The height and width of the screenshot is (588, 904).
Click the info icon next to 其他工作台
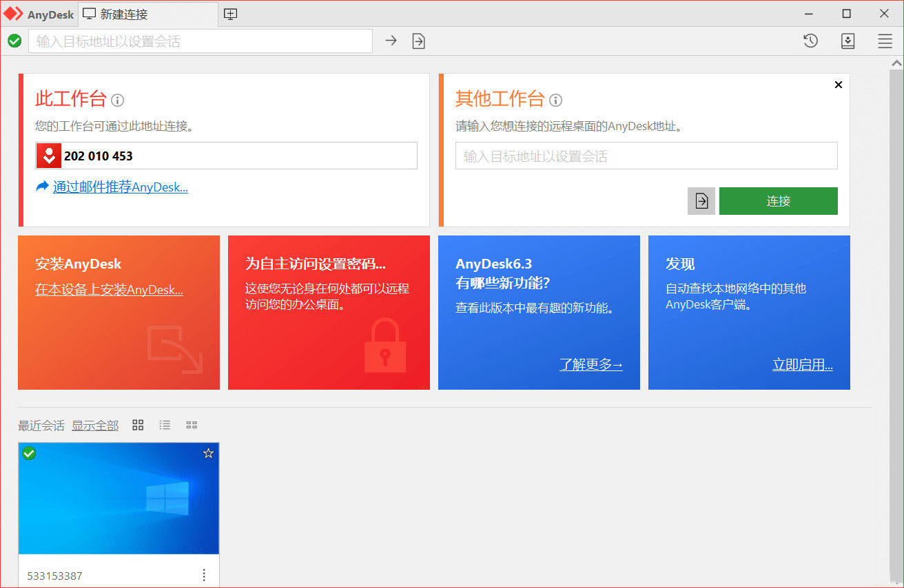click(555, 99)
